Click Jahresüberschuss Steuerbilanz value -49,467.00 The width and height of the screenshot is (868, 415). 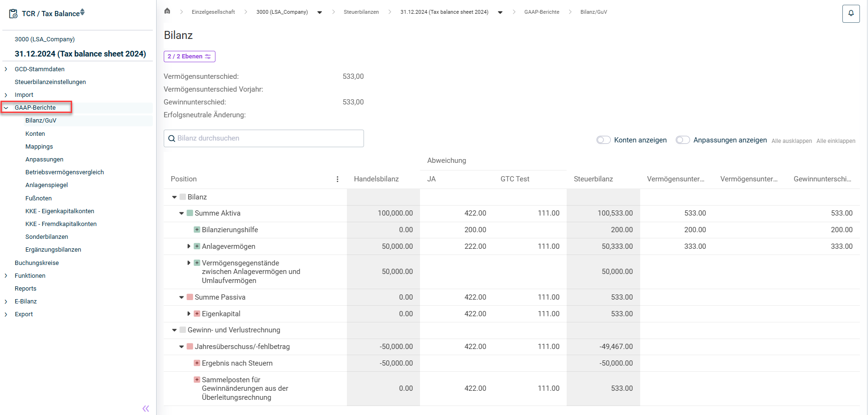tap(616, 347)
